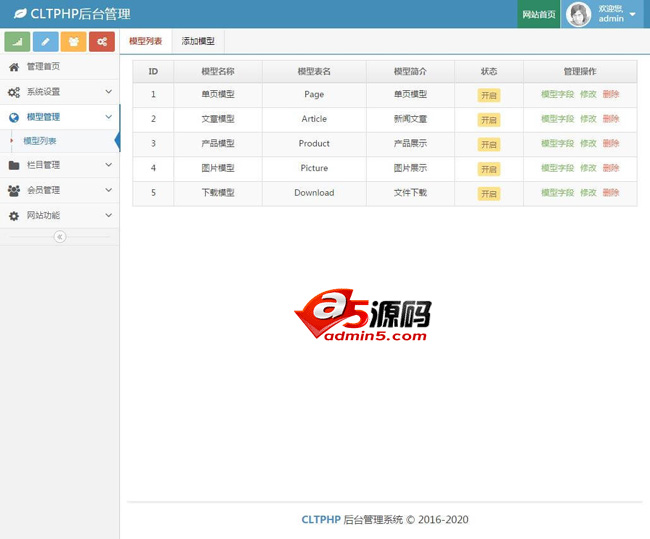Click the 'Article' table name cell
The height and width of the screenshot is (539, 650).
pos(314,119)
